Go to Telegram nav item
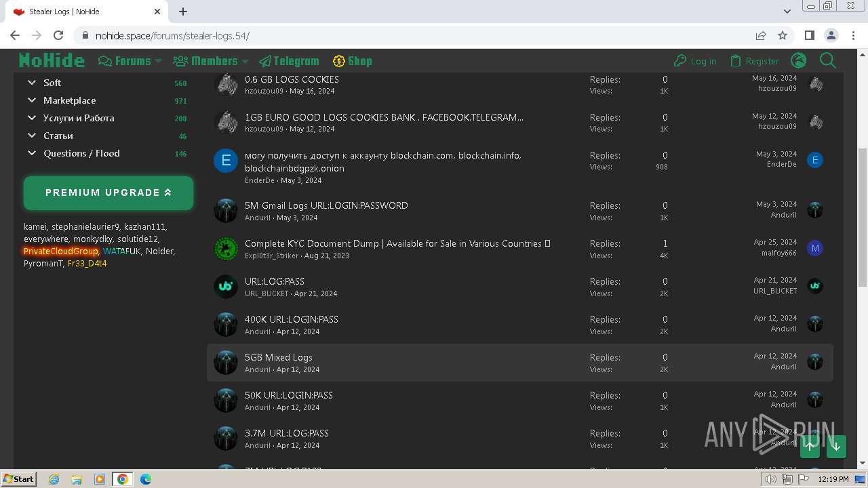Image resolution: width=868 pixels, height=488 pixels. [289, 61]
